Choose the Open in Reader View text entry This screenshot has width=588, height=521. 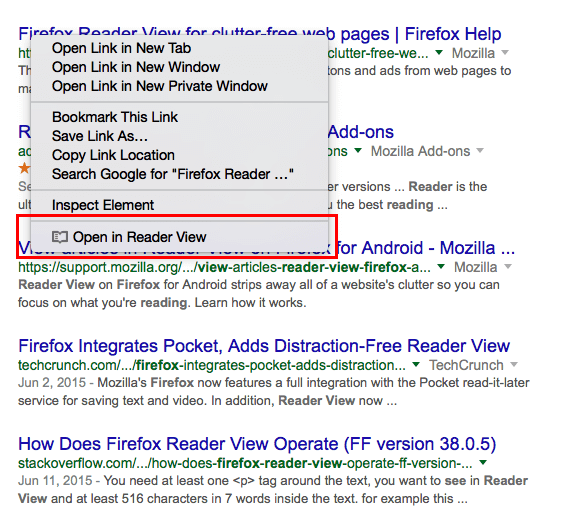pos(140,237)
